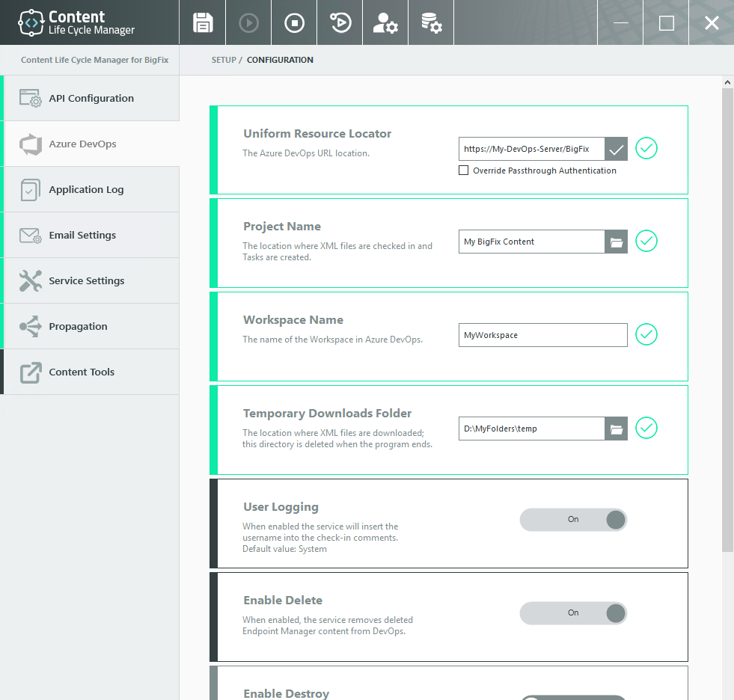Open the Email Settings tab
Image resolution: width=734 pixels, height=700 pixels.
(91, 235)
